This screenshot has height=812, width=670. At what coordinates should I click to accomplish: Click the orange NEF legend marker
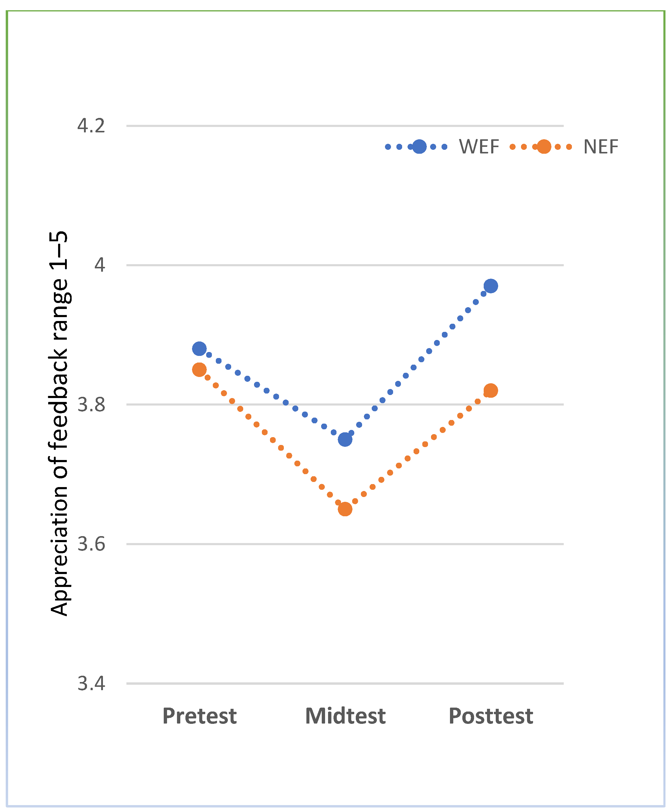click(543, 147)
